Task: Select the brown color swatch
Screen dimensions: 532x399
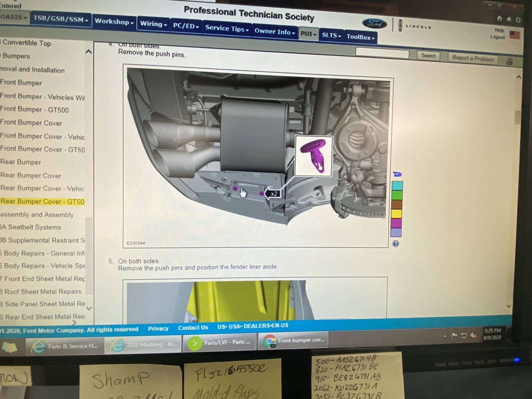Action: point(396,204)
